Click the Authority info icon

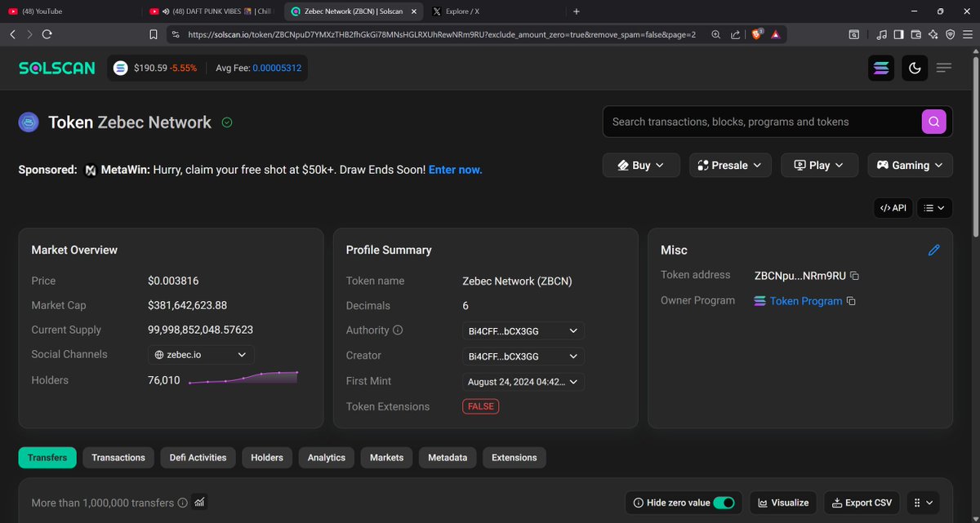(x=398, y=330)
